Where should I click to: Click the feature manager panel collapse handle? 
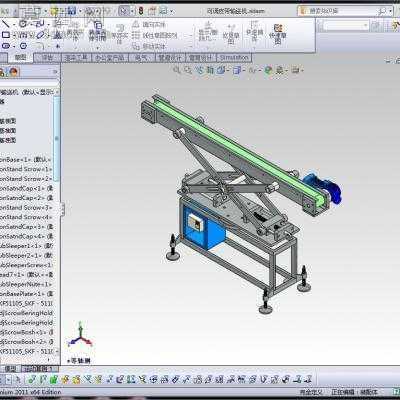tap(63, 209)
